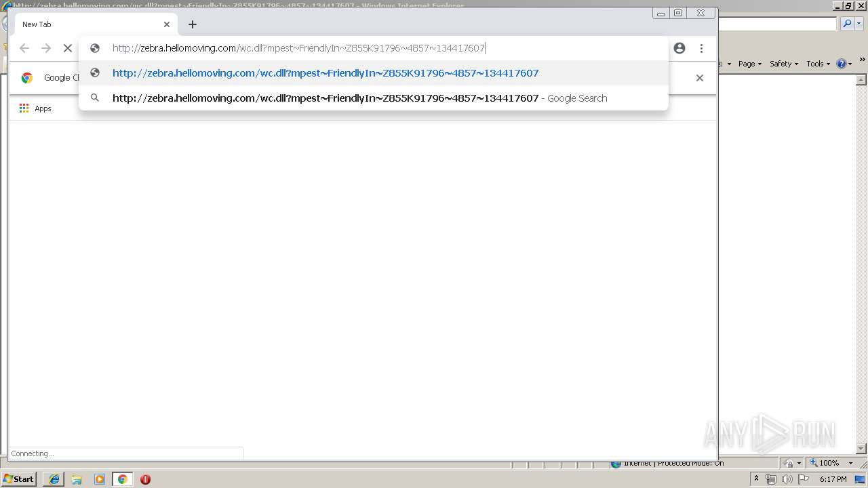This screenshot has width=868, height=488.
Task: Open the Apps shortcut in bookmarks bar
Action: pos(35,108)
